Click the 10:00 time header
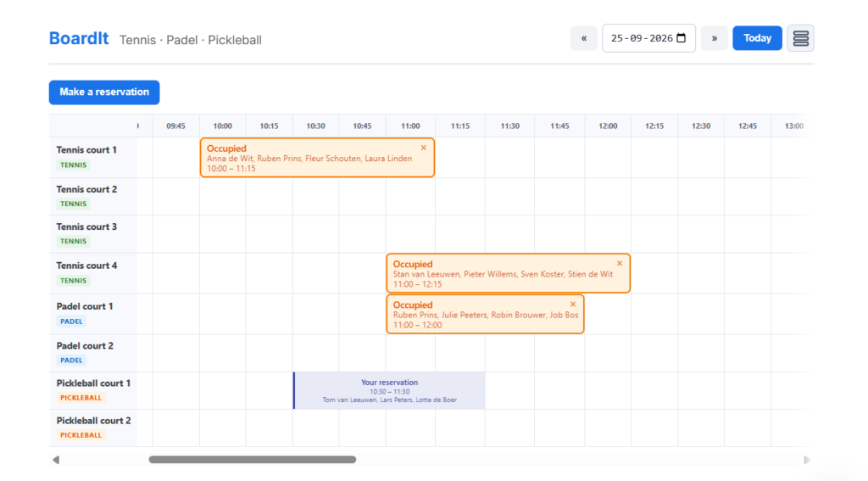This screenshot has width=868, height=481. pyautogui.click(x=223, y=126)
